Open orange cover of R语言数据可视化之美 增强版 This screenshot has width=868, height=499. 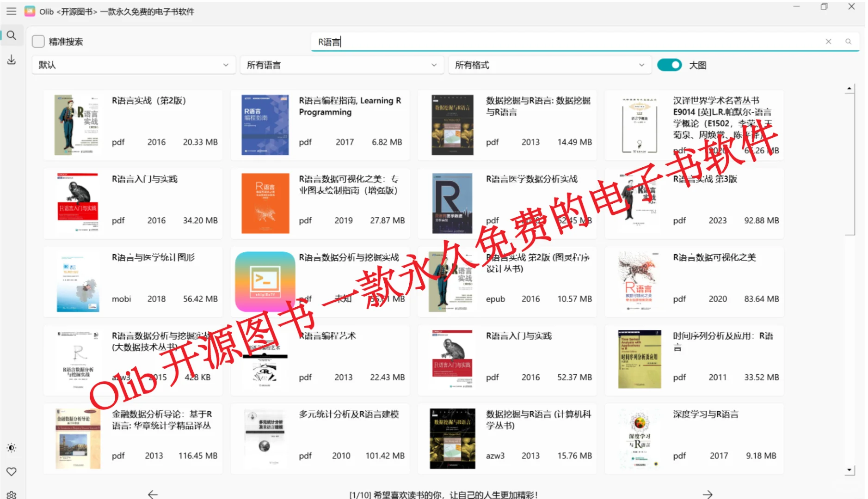pos(265,203)
